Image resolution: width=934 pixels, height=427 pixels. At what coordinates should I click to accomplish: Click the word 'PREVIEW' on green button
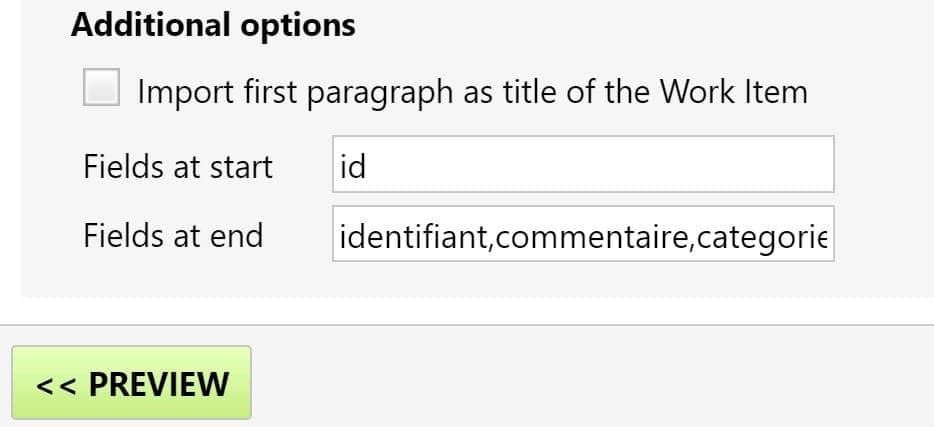click(x=159, y=383)
